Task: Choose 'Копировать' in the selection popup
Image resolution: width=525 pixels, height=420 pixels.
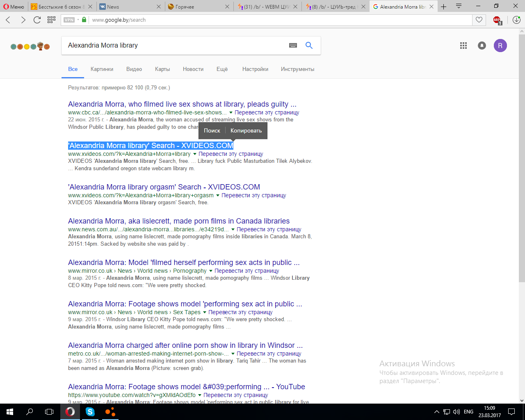Action: pyautogui.click(x=246, y=131)
